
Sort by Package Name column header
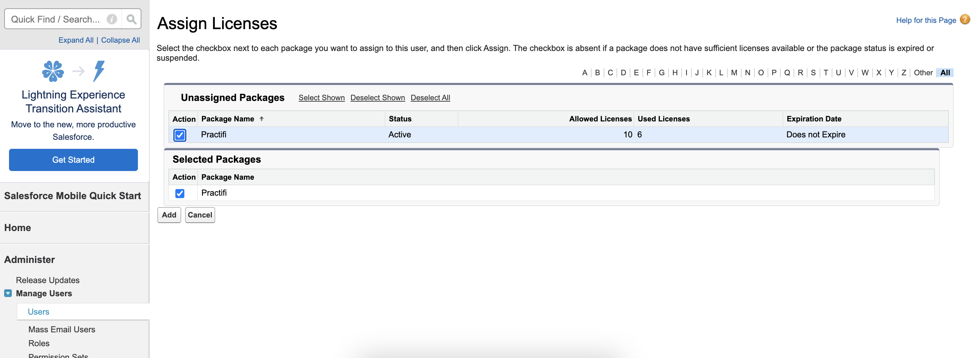[x=227, y=119]
